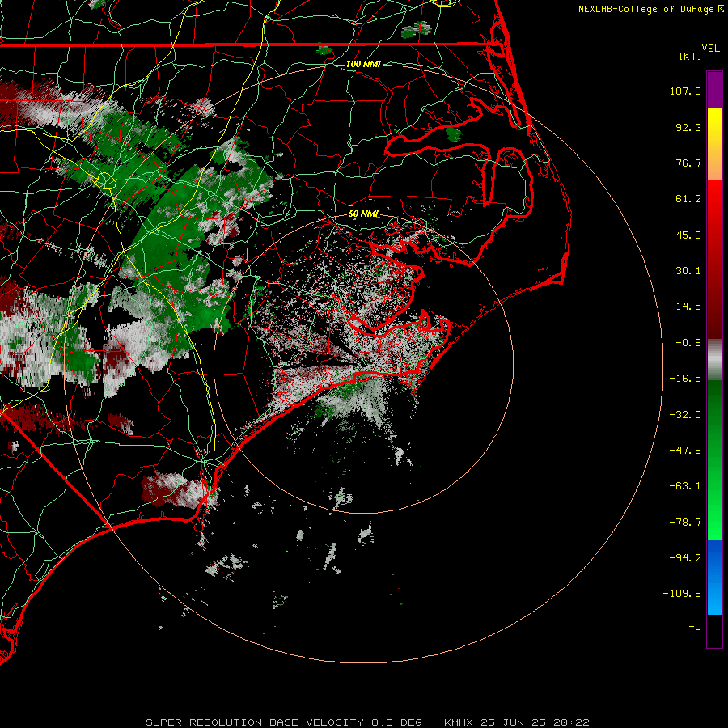The height and width of the screenshot is (728, 728).
Task: Click the [KT] units label
Action: pyautogui.click(x=691, y=56)
